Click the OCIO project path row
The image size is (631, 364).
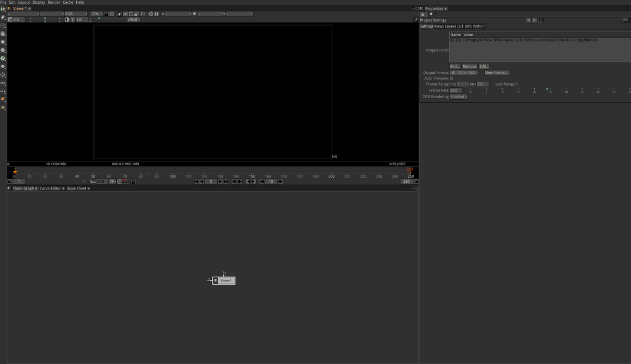540,40
